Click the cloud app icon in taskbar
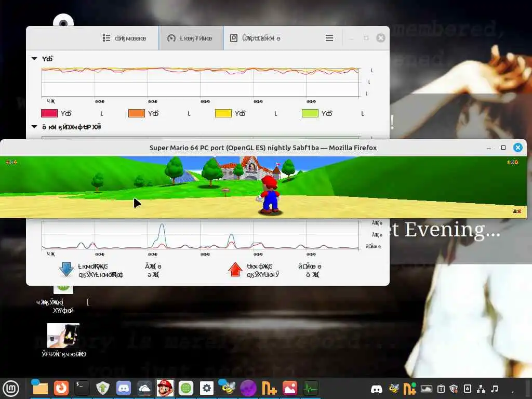This screenshot has height=399, width=532. tap(144, 388)
